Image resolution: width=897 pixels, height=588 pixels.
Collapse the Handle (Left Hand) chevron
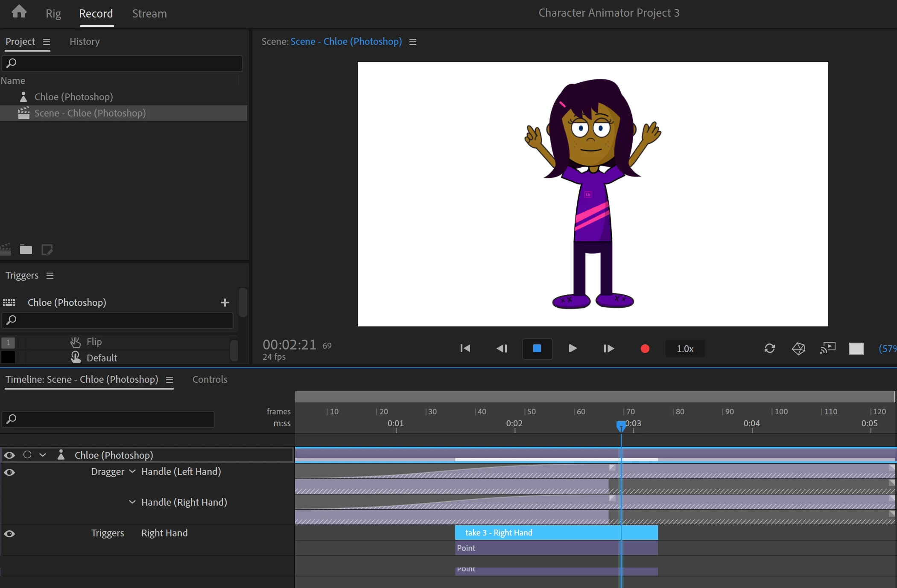click(132, 472)
